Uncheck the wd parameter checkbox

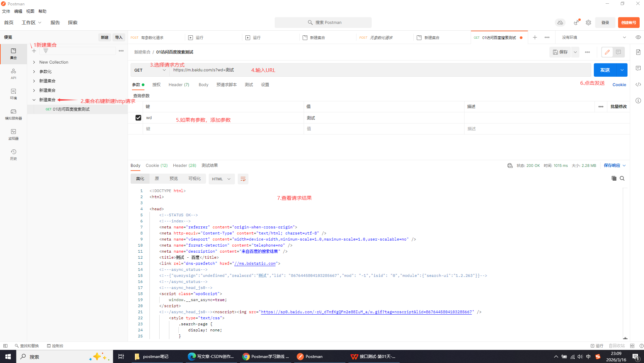tap(138, 118)
